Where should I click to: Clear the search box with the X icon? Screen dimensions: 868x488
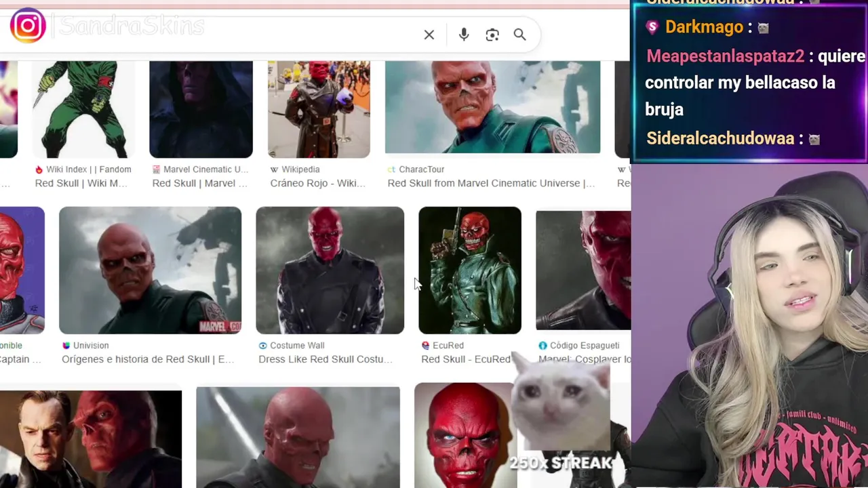coord(429,35)
